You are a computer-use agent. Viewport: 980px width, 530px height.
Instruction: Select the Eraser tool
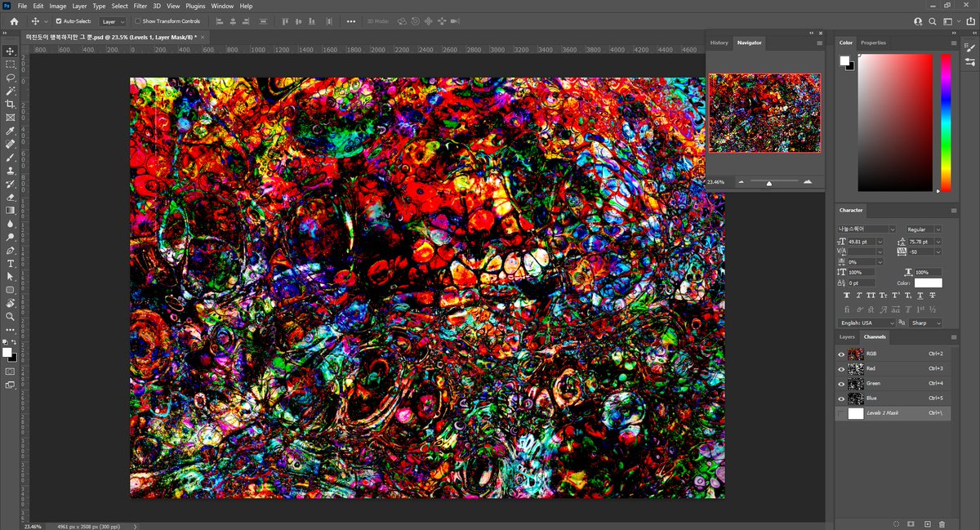point(11,197)
